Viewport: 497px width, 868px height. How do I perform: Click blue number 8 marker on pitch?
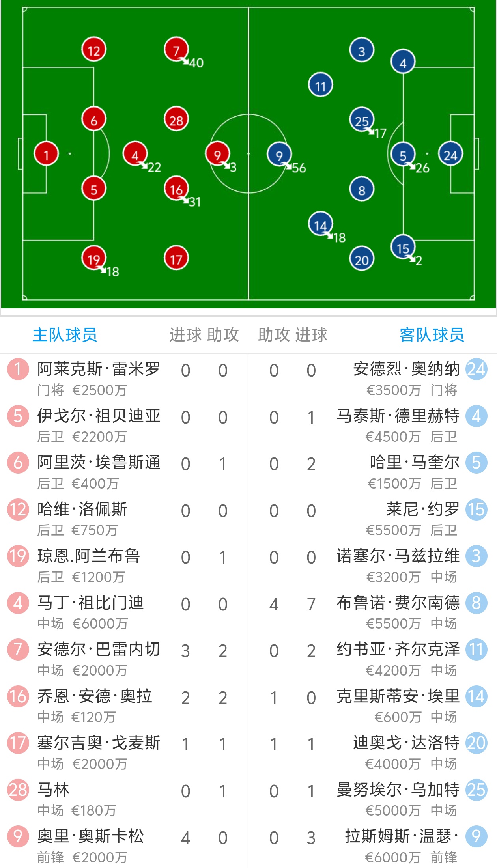pyautogui.click(x=362, y=190)
